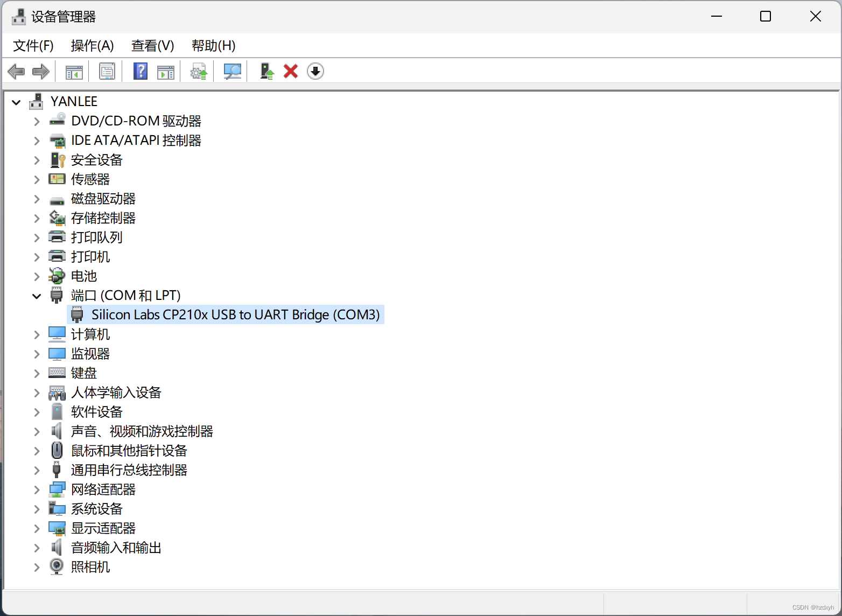Screen dimensions: 842x616
Task: Toggle the console tree pane icon
Action: pos(74,72)
